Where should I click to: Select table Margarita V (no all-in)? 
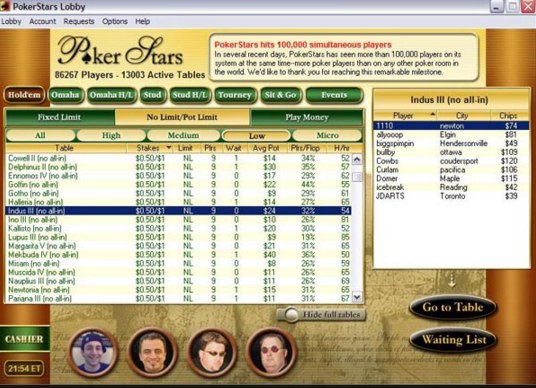(178, 246)
